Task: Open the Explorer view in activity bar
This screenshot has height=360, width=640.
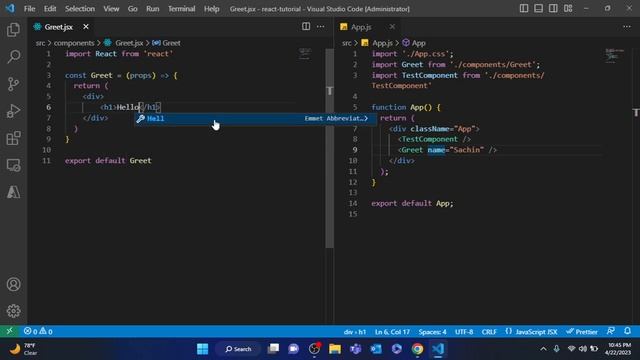Action: pyautogui.click(x=13, y=30)
